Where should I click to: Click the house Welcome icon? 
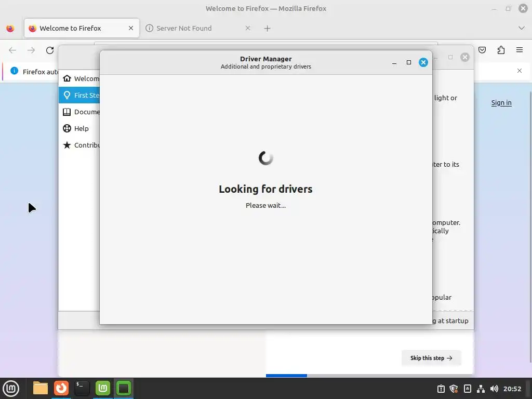point(67,78)
